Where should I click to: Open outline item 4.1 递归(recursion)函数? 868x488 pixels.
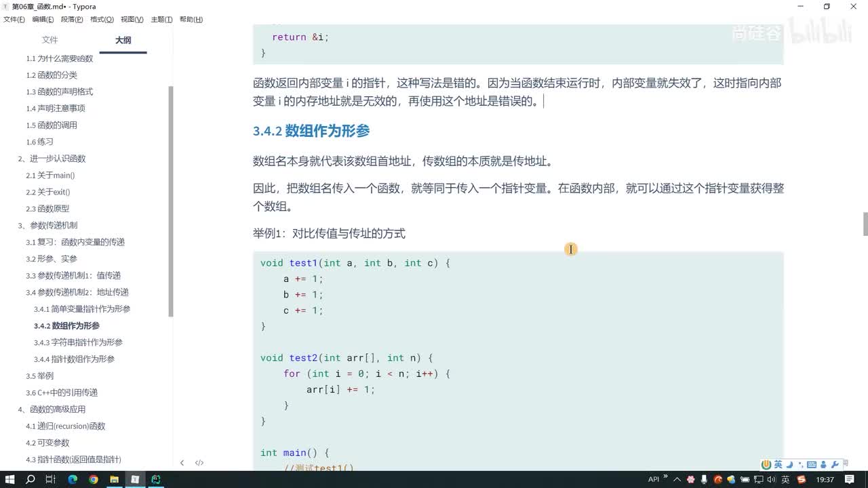tap(66, 426)
